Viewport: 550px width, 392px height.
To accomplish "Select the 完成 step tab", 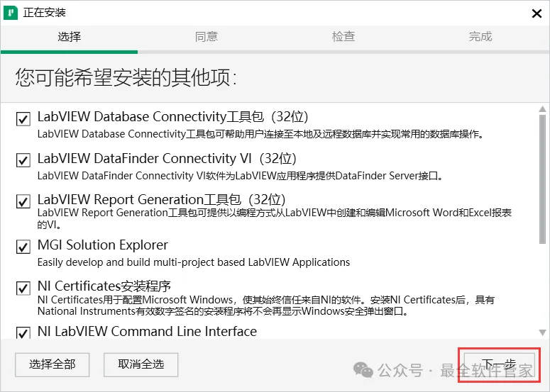I will click(x=480, y=36).
